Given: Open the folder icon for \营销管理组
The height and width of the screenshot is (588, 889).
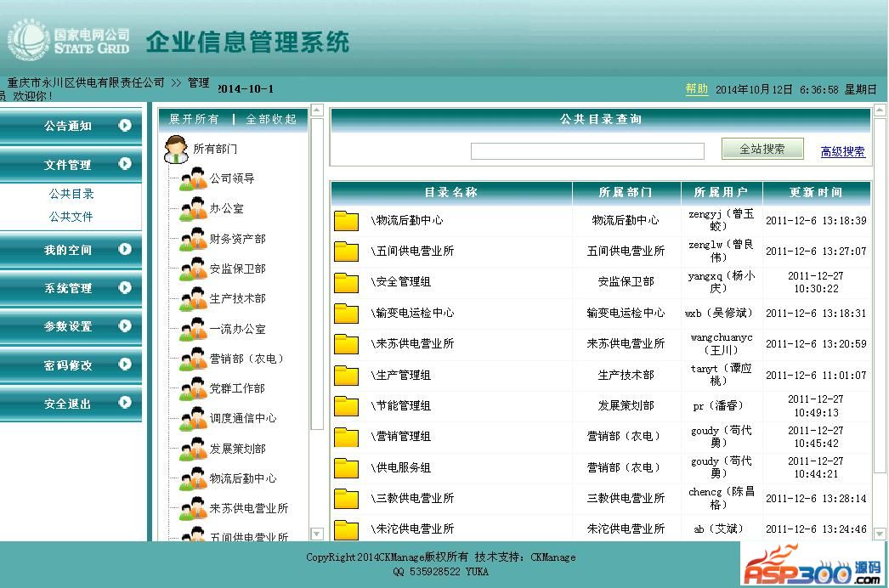Looking at the screenshot, I should [347, 436].
